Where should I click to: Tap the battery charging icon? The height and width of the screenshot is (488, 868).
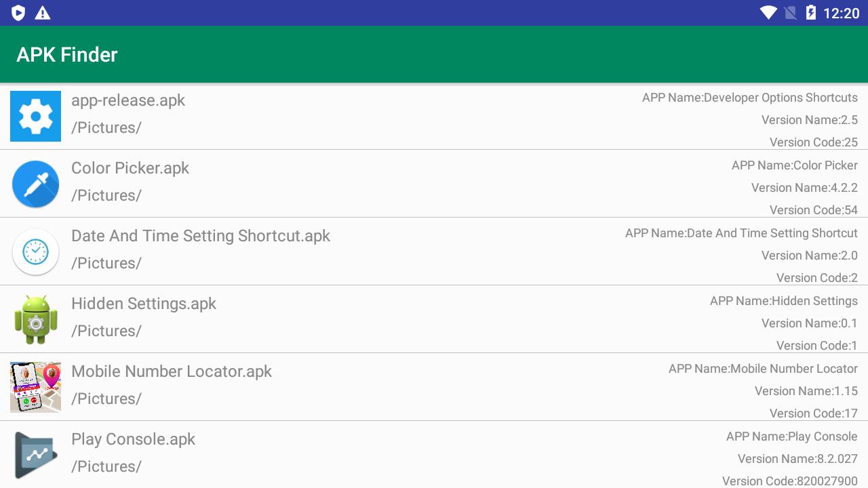click(811, 13)
